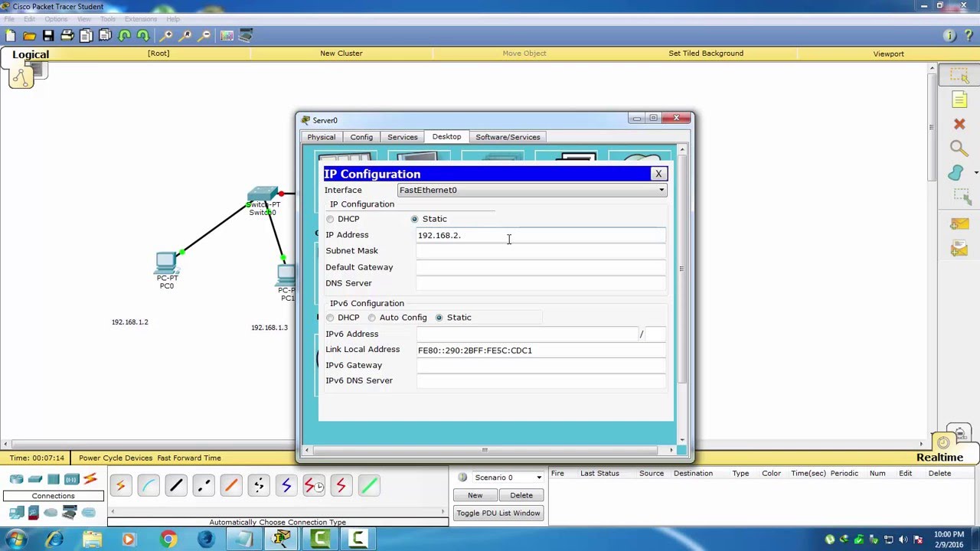Viewport: 980px width, 551px height.
Task: Redo with the right green arrow icon
Action: (x=143, y=35)
